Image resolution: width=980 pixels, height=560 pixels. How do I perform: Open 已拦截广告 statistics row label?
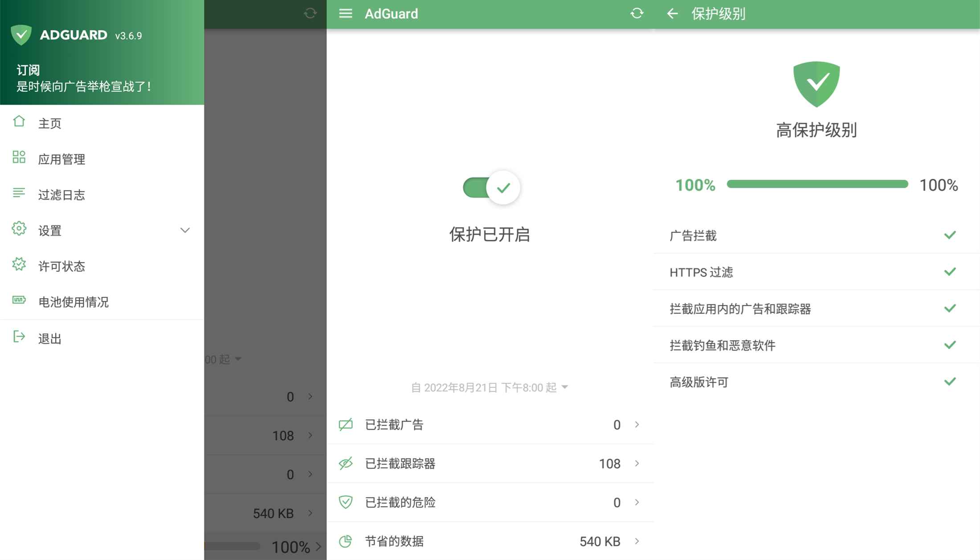(394, 425)
